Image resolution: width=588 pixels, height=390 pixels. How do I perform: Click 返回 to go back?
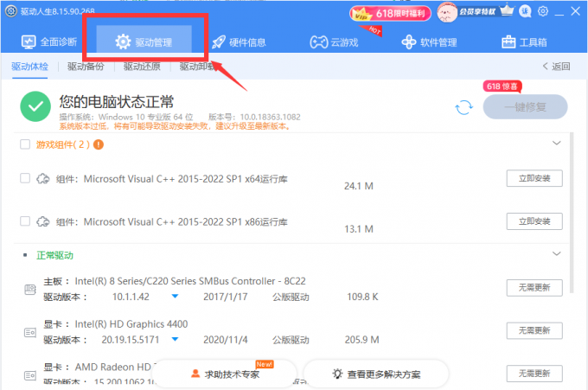click(x=556, y=67)
